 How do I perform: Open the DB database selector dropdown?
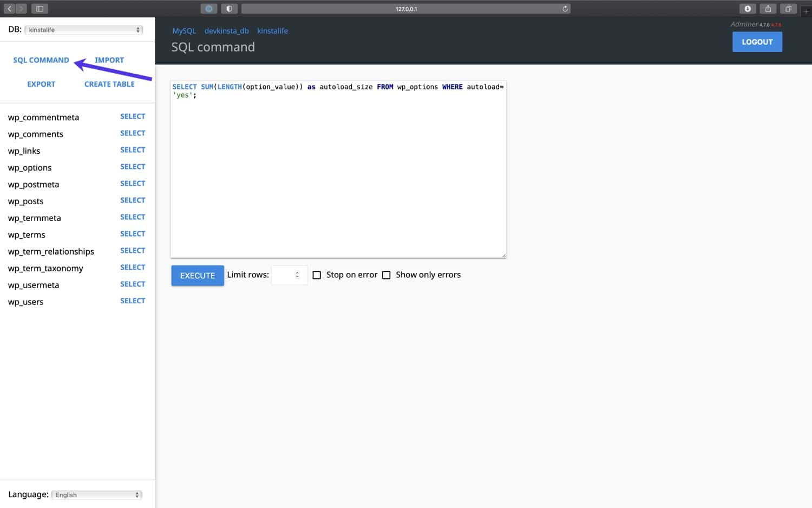(x=83, y=29)
